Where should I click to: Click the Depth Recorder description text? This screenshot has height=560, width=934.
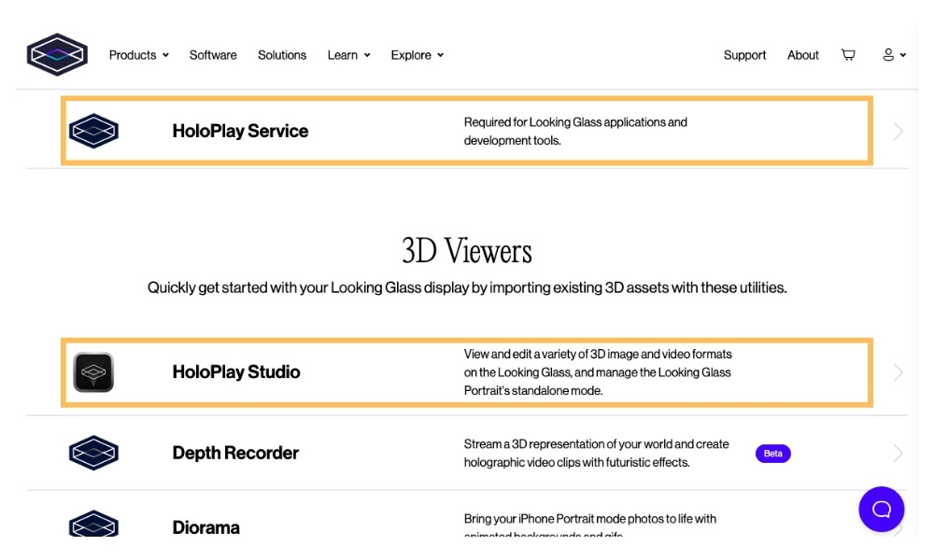click(596, 453)
